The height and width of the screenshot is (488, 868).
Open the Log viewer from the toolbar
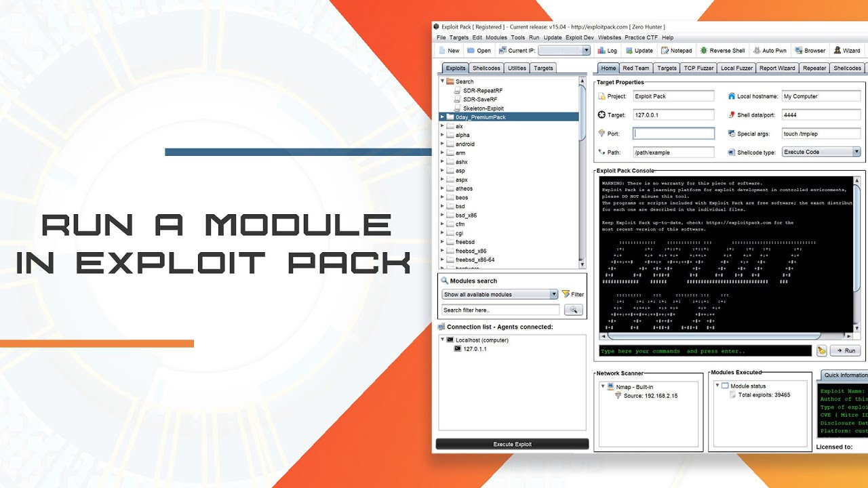coord(607,50)
